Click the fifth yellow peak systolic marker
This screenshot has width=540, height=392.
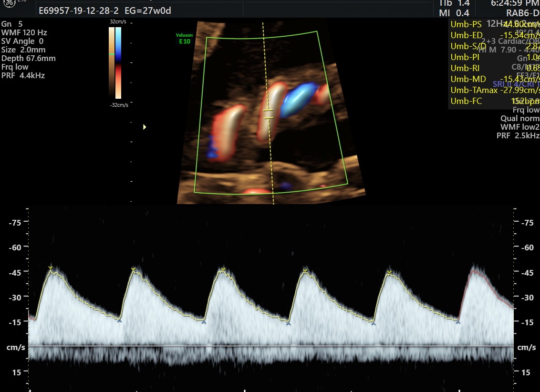coord(389,272)
